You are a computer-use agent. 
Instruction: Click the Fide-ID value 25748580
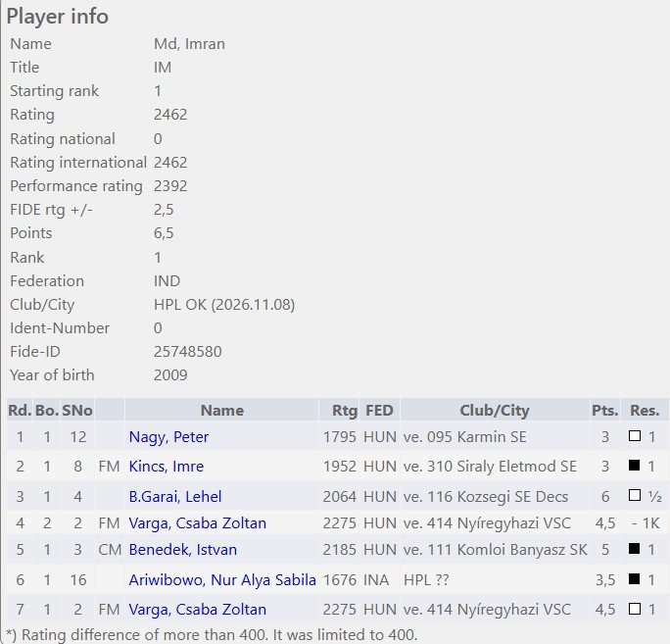(188, 351)
